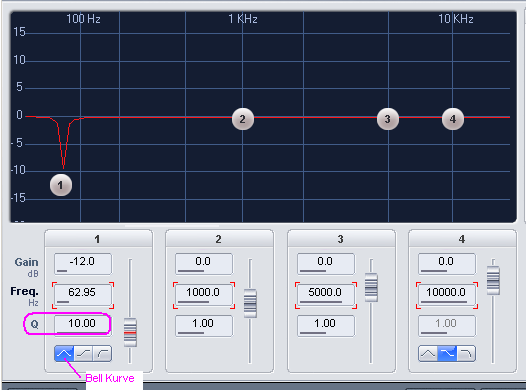Viewport: 526px width, 390px height.
Task: Click the band 2 Q field
Action: [204, 326]
